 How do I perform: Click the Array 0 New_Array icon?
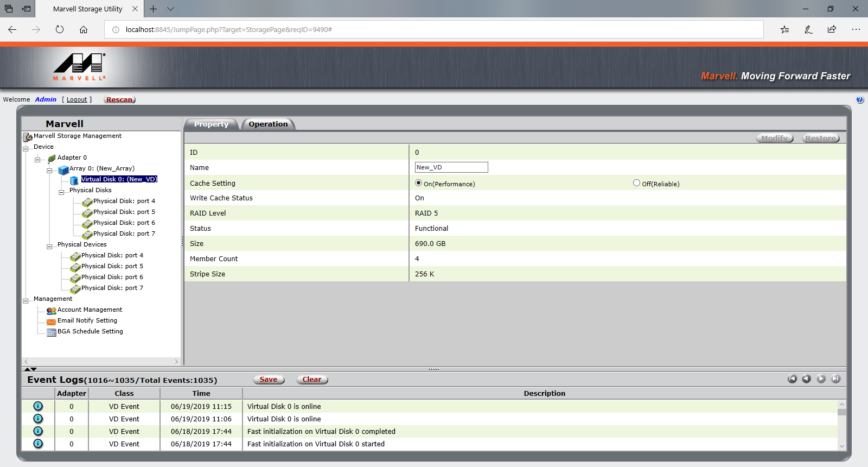pos(63,169)
